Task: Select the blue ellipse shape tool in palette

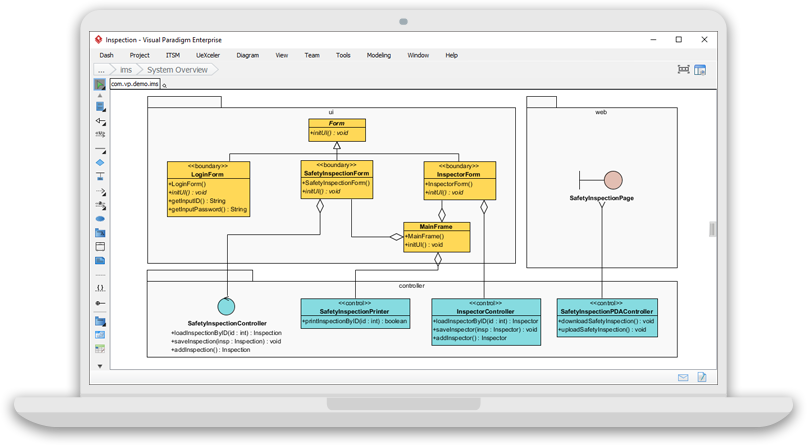Action: (100, 218)
